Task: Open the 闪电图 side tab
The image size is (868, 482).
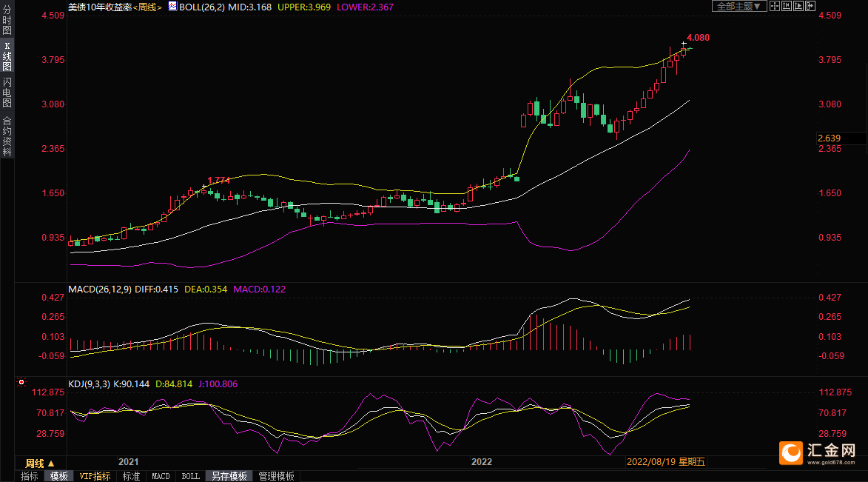Action: pyautogui.click(x=7, y=93)
